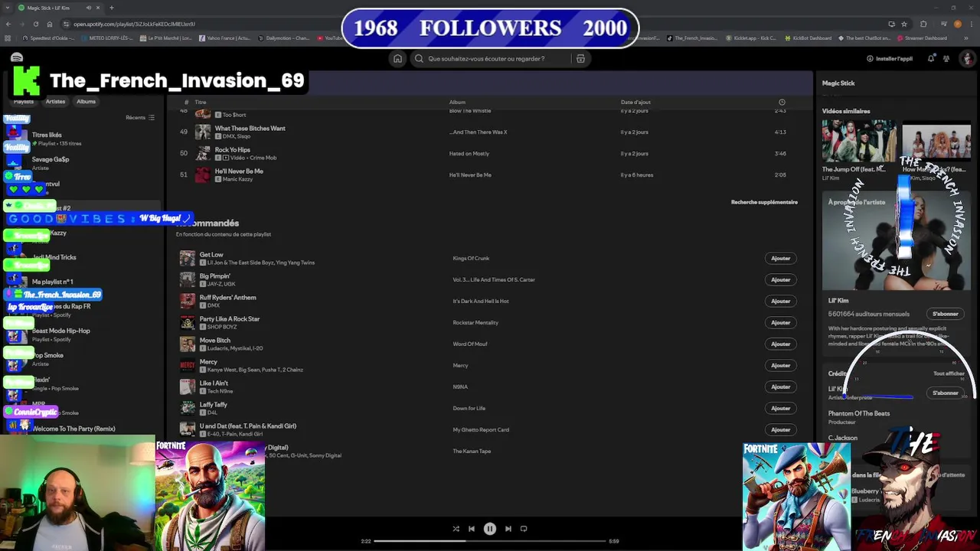Subscribe to Lil' Kim with S'abonner
This screenshot has height=551, width=980.
(x=946, y=314)
